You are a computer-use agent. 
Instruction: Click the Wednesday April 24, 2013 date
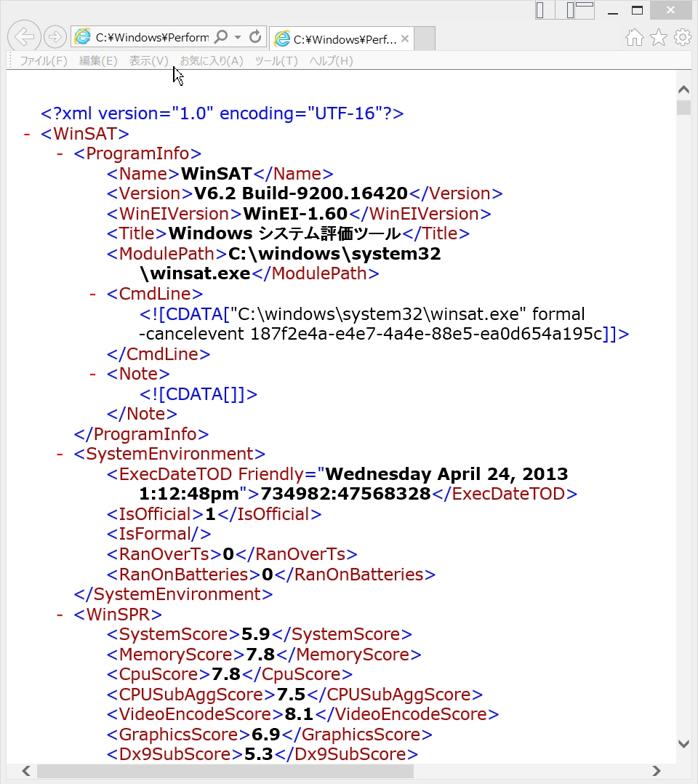click(x=446, y=474)
